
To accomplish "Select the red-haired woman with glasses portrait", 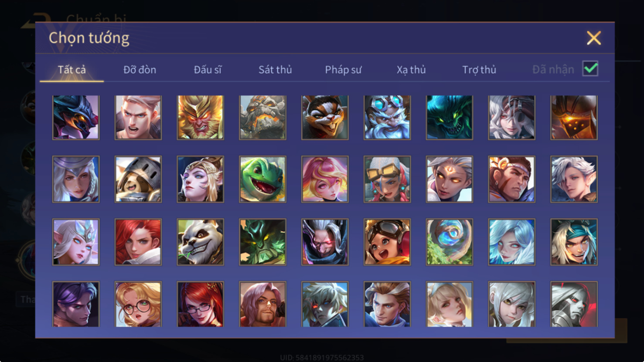I will click(x=200, y=304).
